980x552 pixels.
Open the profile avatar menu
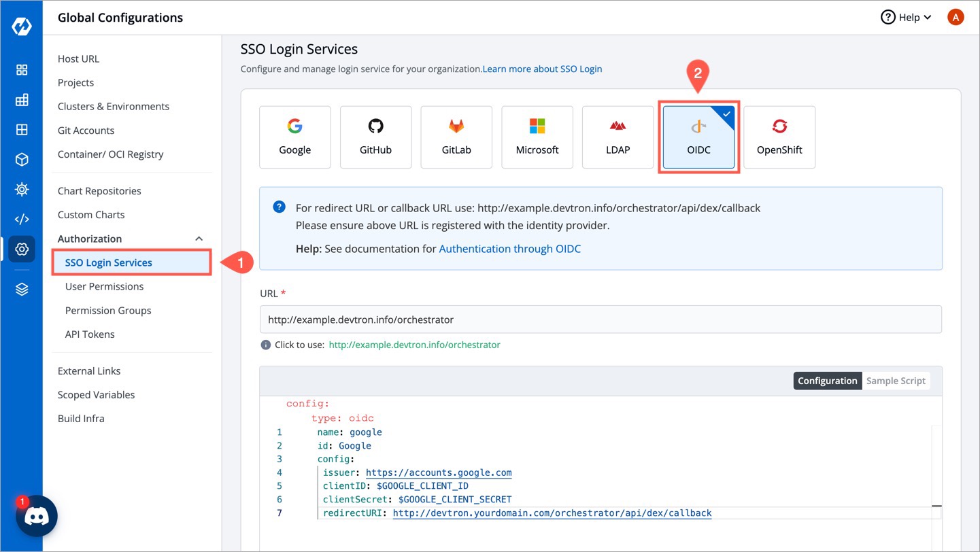956,17
